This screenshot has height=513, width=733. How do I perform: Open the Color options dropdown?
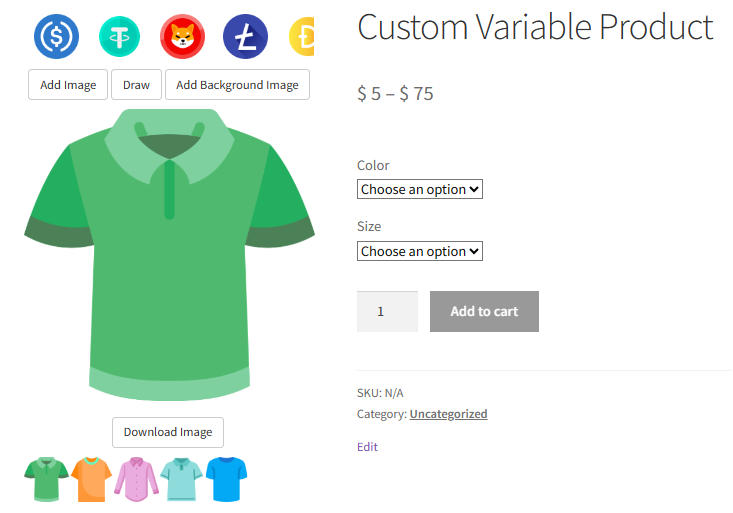coord(419,189)
